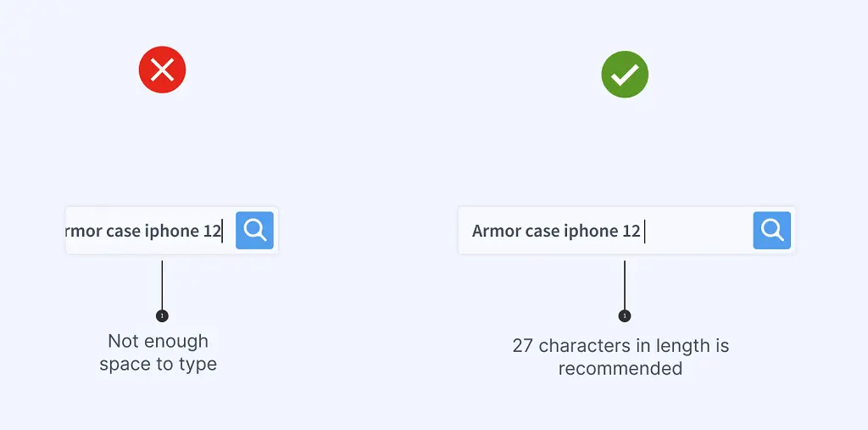Click the numbered marker dot above "Not enough space"
The image size is (868, 430).
click(x=162, y=316)
